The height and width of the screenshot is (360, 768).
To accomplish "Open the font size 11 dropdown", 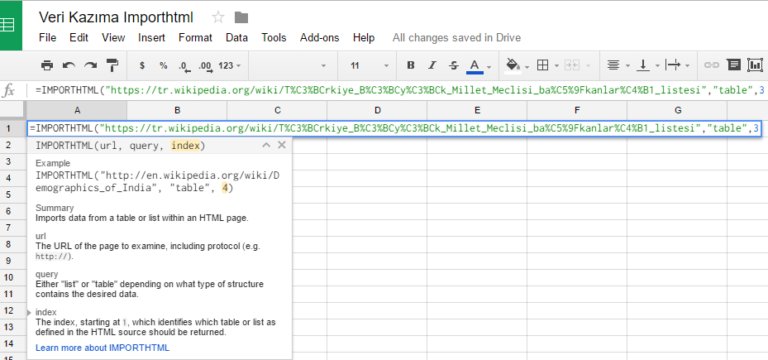I will coord(369,66).
